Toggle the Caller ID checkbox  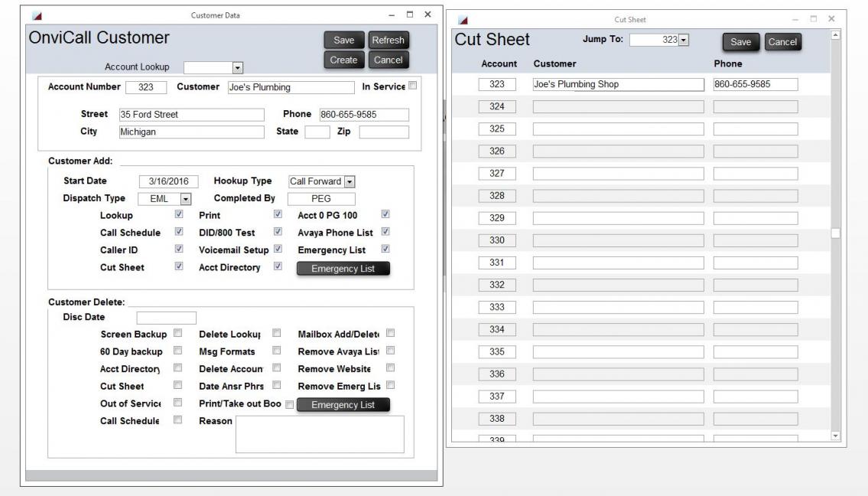(x=179, y=248)
